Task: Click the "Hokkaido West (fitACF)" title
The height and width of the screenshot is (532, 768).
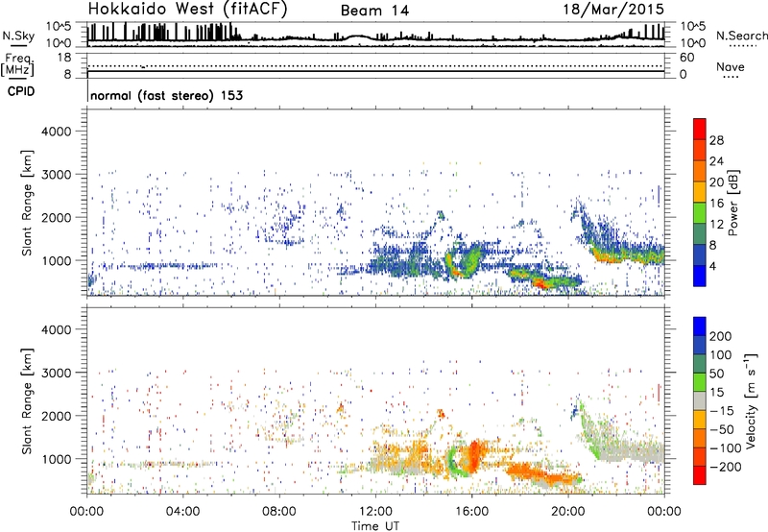Action: [187, 10]
